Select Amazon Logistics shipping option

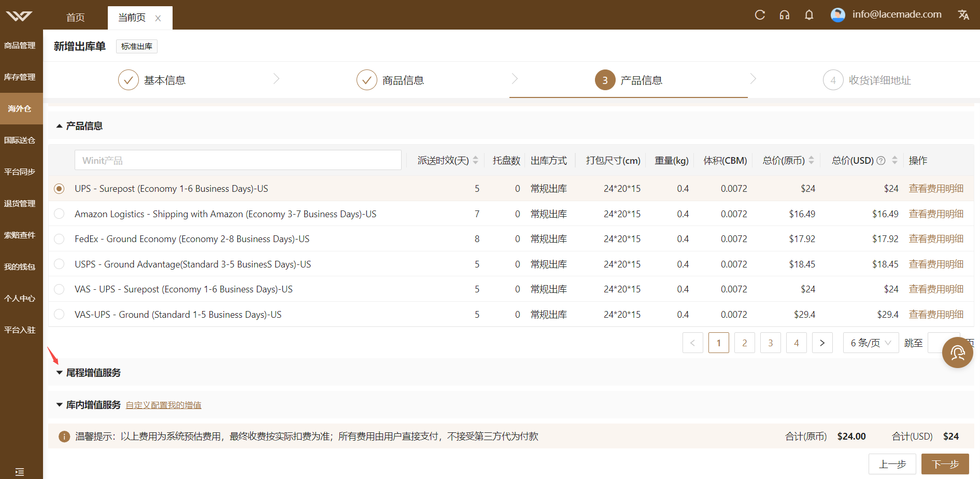pos(59,214)
